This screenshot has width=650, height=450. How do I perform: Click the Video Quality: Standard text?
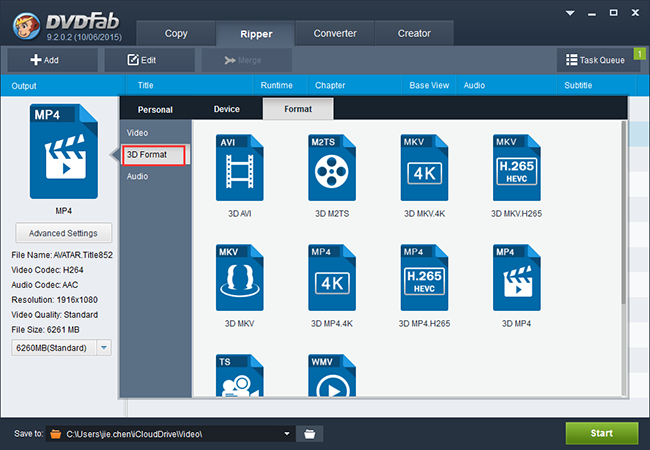click(55, 315)
